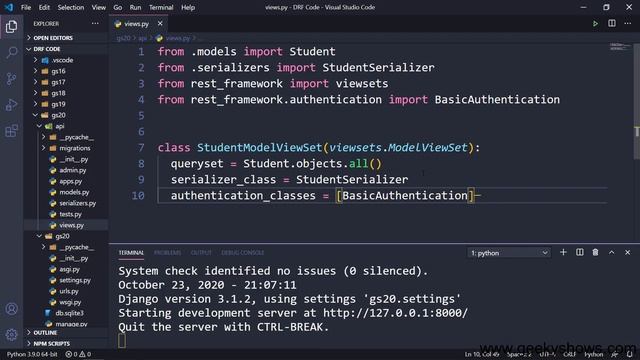Image resolution: width=640 pixels, height=360 pixels.
Task: Open the Go menu
Action: pyautogui.click(x=118, y=7)
